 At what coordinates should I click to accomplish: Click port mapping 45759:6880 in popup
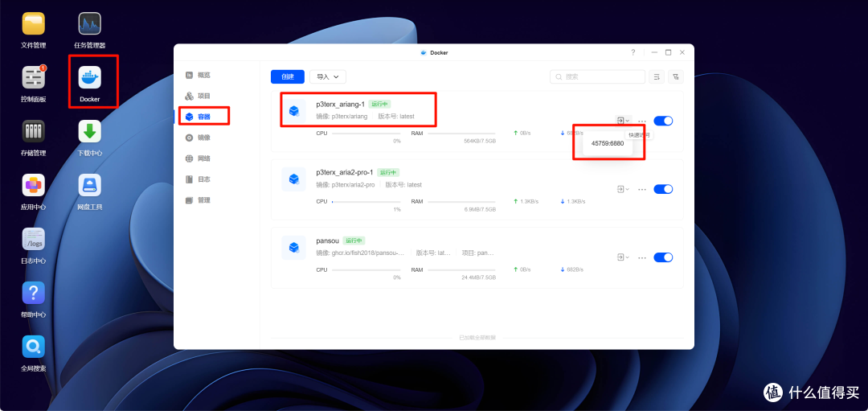pos(608,143)
